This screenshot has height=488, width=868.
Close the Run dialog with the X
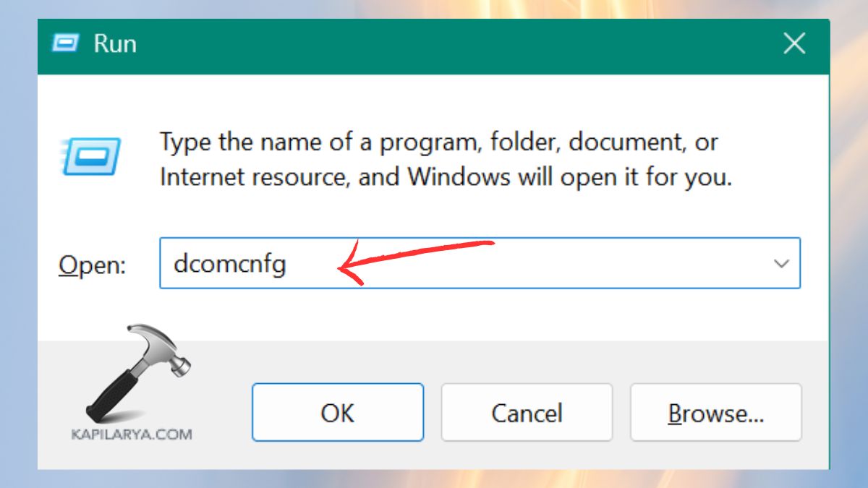[794, 43]
